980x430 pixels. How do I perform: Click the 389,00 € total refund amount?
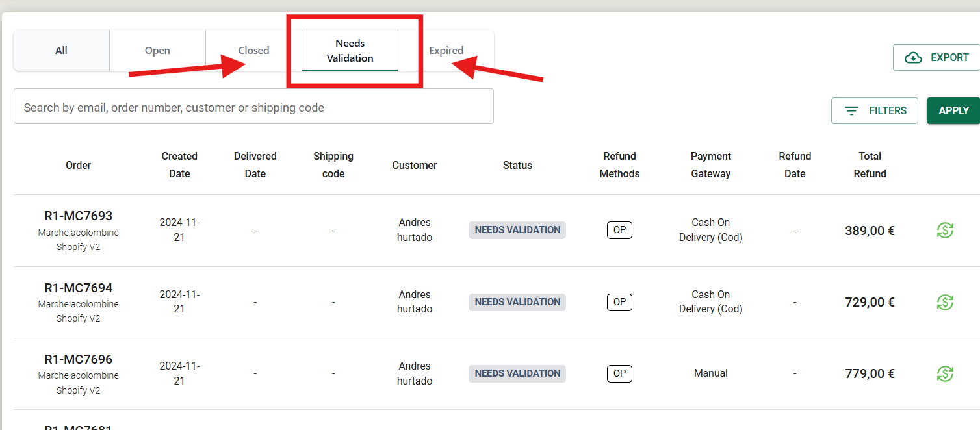coord(870,231)
